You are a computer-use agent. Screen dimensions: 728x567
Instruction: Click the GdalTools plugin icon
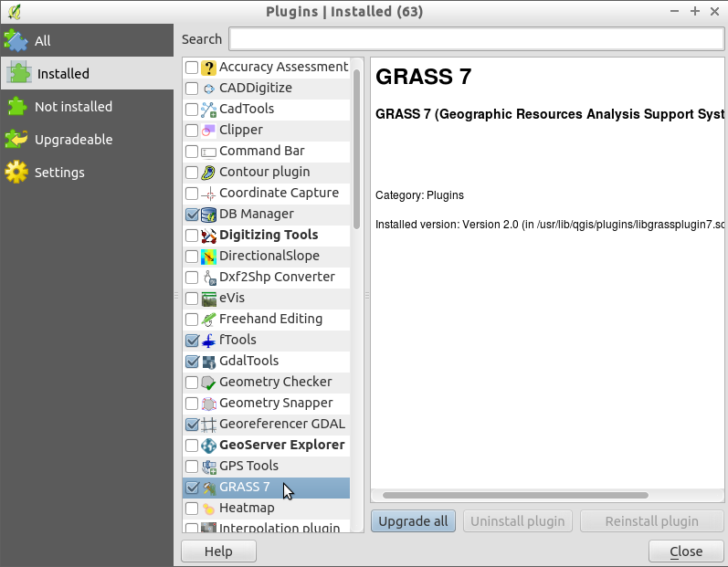click(209, 362)
